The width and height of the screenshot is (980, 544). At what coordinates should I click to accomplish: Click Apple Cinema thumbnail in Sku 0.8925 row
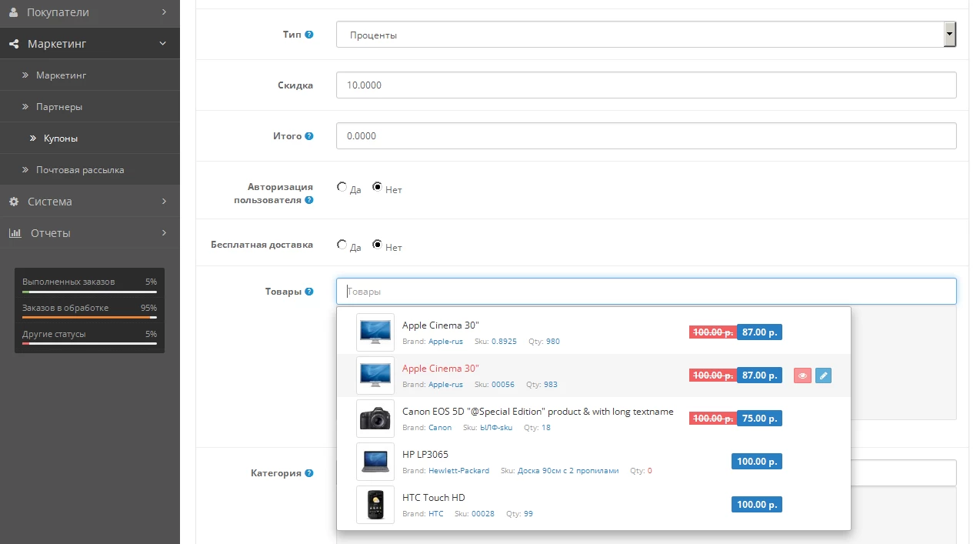[x=375, y=332]
